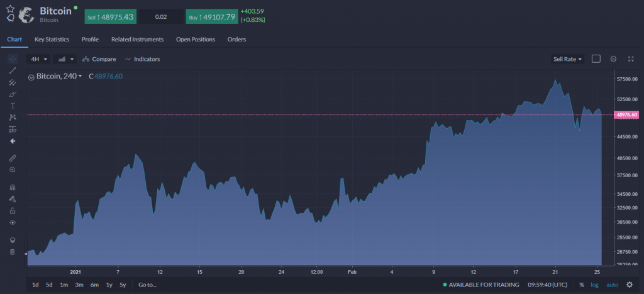Open the Sell Rate dropdown

click(568, 59)
